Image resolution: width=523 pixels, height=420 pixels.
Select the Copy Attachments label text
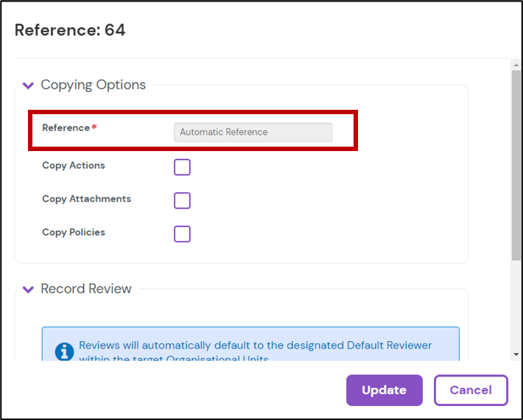(86, 199)
